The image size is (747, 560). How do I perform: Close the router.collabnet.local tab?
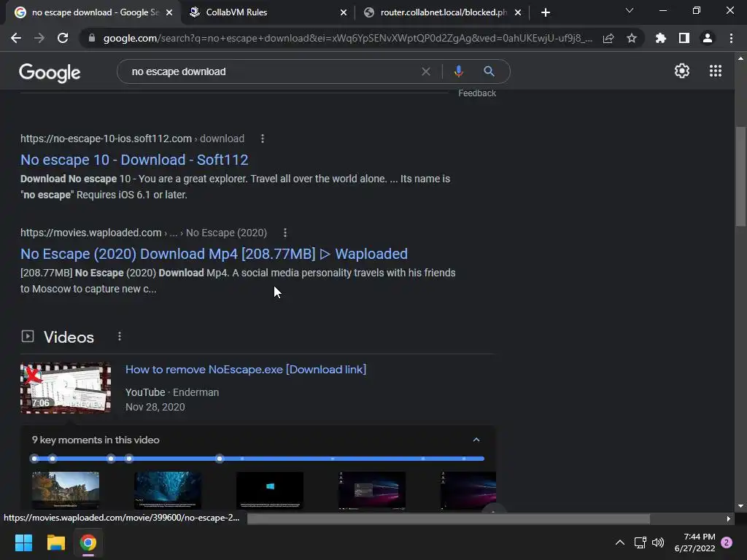coord(518,12)
